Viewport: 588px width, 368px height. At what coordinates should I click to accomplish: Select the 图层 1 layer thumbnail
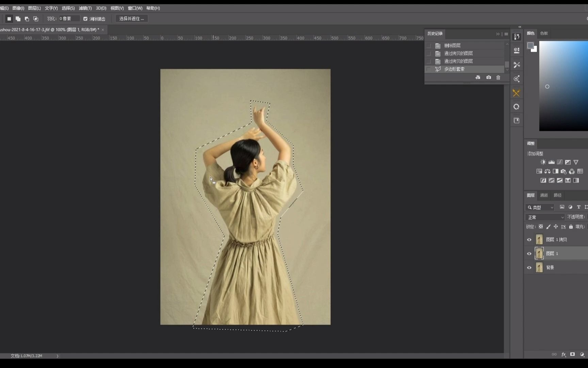coord(539,254)
